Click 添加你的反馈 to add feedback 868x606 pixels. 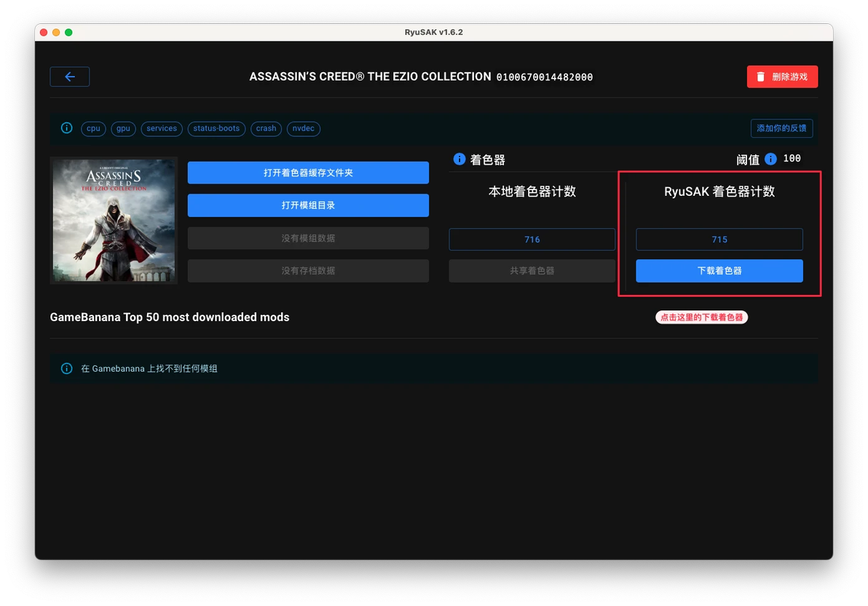pyautogui.click(x=781, y=128)
